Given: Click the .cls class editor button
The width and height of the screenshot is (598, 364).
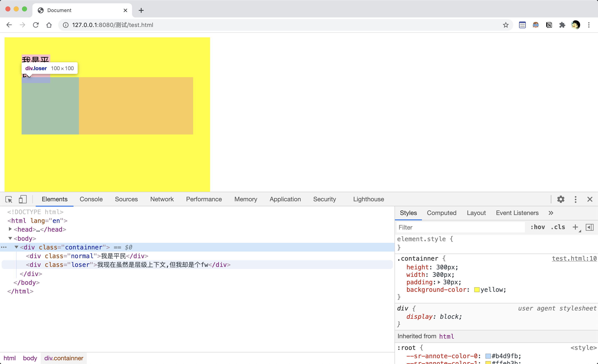Looking at the screenshot, I should click(558, 227).
